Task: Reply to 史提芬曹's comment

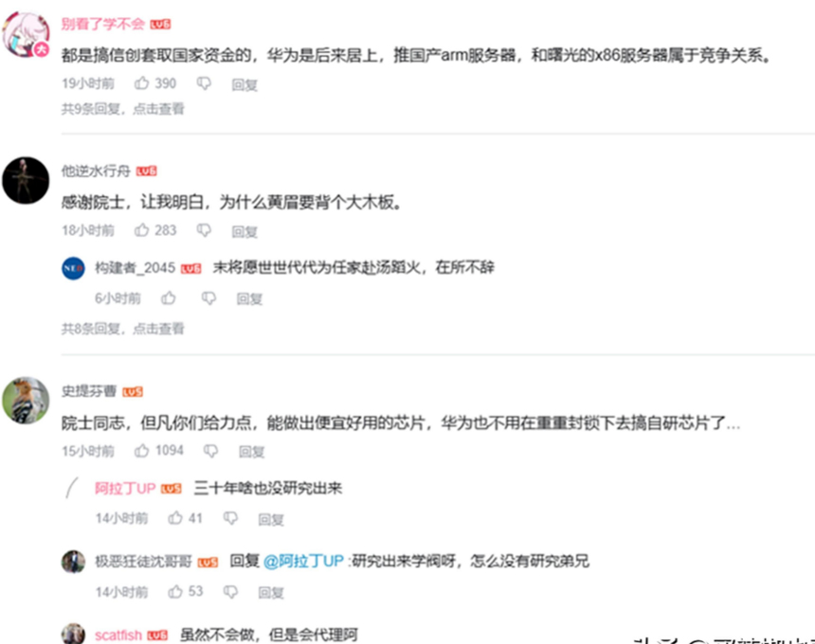Action: [251, 452]
